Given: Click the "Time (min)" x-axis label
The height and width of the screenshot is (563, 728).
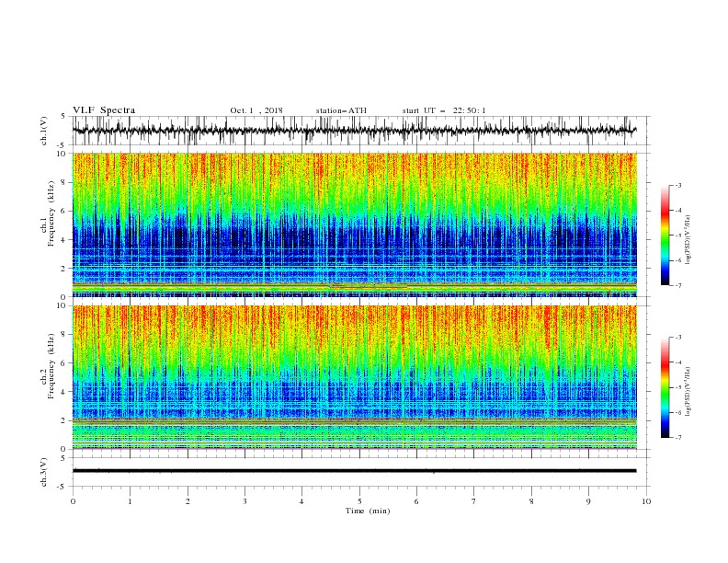Looking at the screenshot, I should [x=368, y=511].
